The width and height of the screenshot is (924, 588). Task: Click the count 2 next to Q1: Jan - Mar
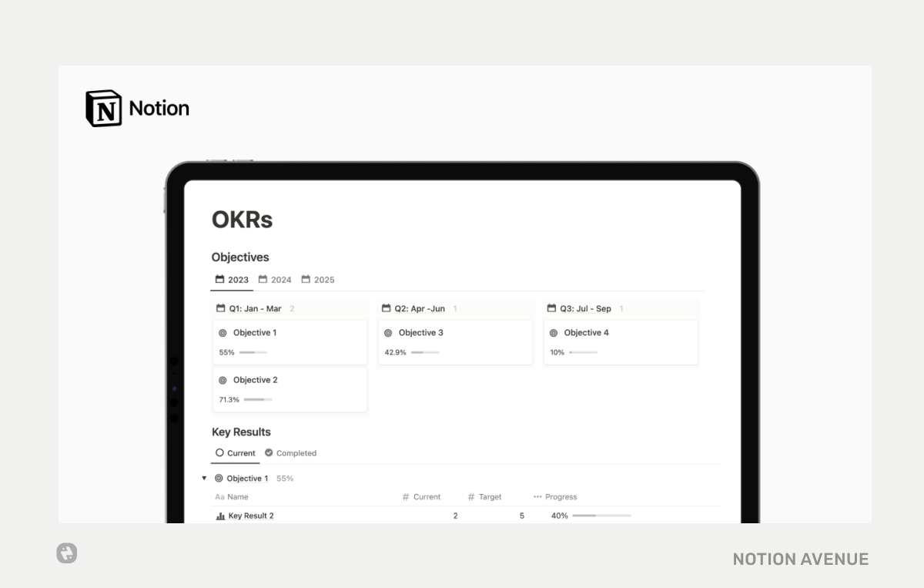click(x=292, y=308)
